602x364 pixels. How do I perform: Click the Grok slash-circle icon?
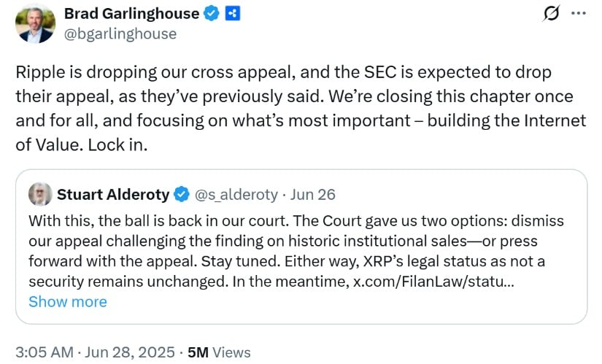552,13
